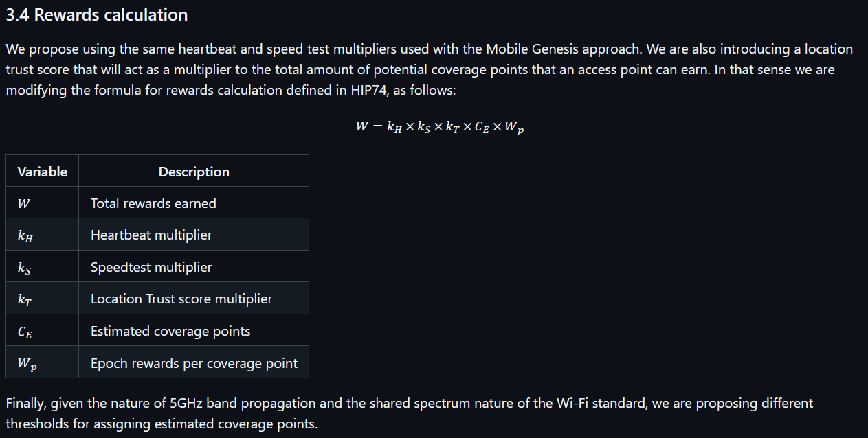
Task: Click the Wp variable cell
Action: coord(43,362)
